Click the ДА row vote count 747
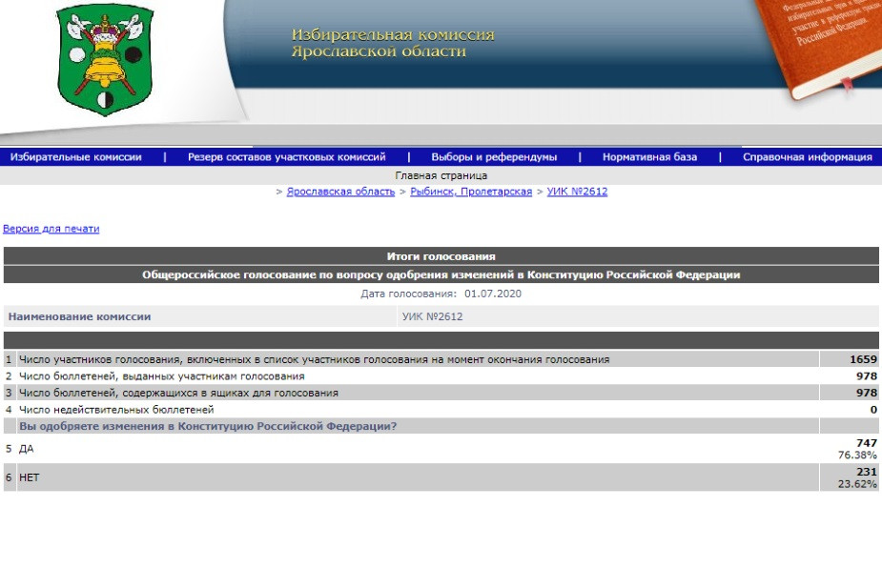This screenshot has width=882, height=588. click(x=866, y=443)
